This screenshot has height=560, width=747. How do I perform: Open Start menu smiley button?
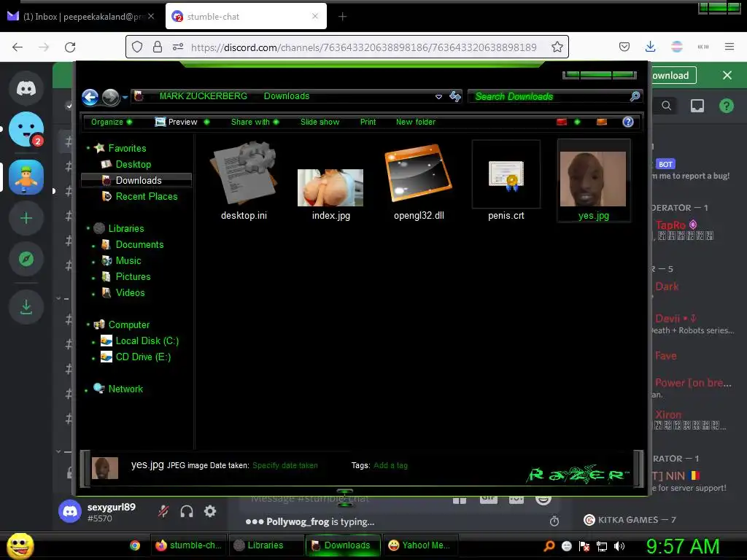(20, 545)
